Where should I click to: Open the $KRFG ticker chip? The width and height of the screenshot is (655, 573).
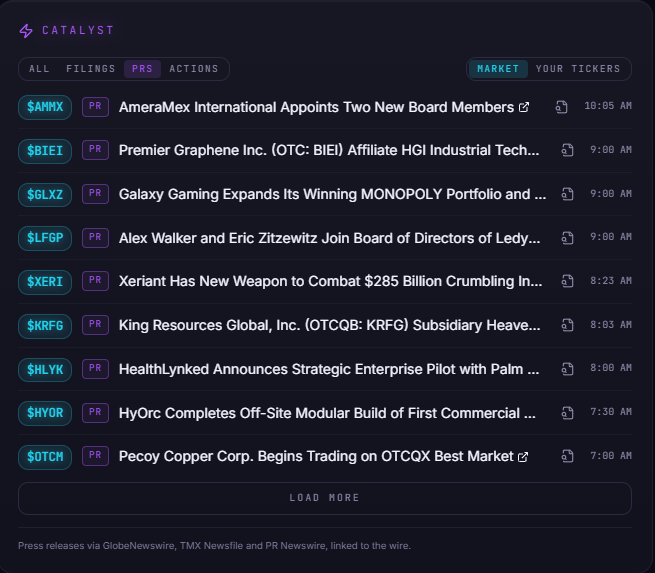coord(45,326)
